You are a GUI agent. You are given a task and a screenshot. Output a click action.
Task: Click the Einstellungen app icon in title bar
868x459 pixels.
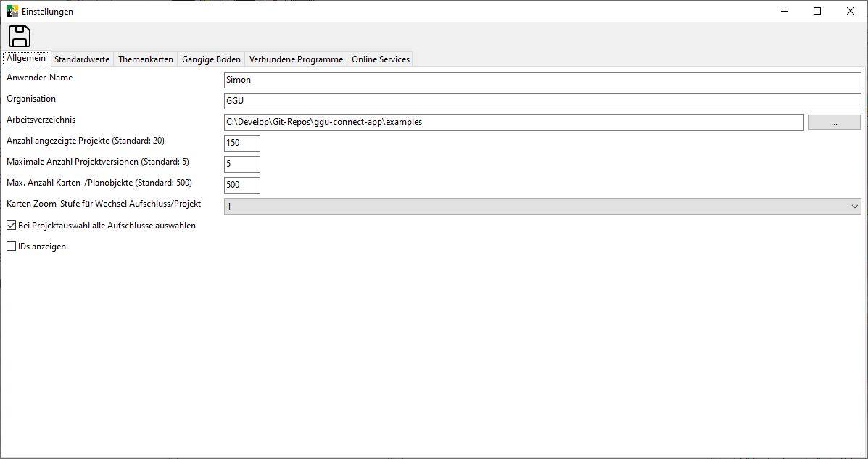pyautogui.click(x=12, y=11)
